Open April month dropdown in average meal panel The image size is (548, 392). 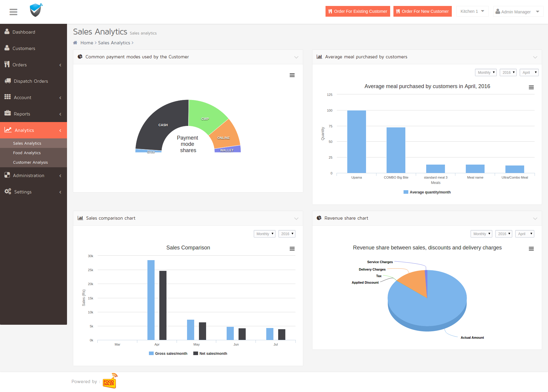coord(529,72)
